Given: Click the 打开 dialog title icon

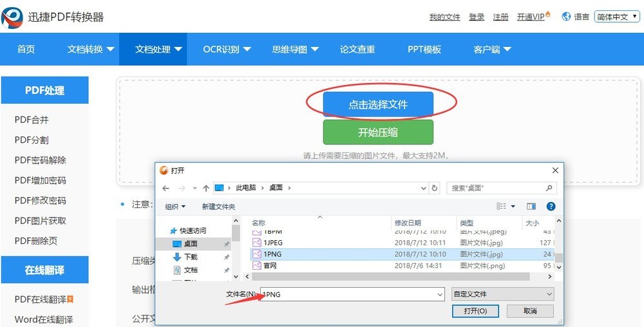Looking at the screenshot, I should coord(164,171).
